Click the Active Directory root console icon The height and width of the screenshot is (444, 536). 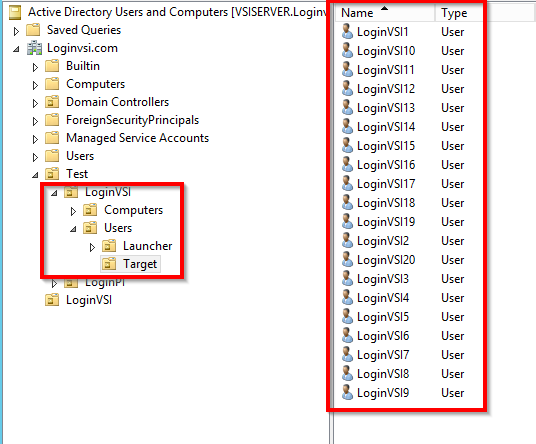[15, 12]
